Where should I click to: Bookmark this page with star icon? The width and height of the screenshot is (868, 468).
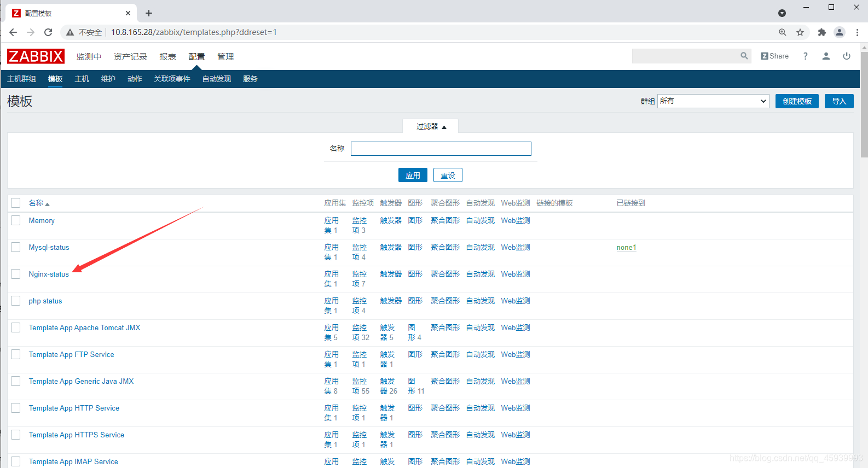point(800,32)
